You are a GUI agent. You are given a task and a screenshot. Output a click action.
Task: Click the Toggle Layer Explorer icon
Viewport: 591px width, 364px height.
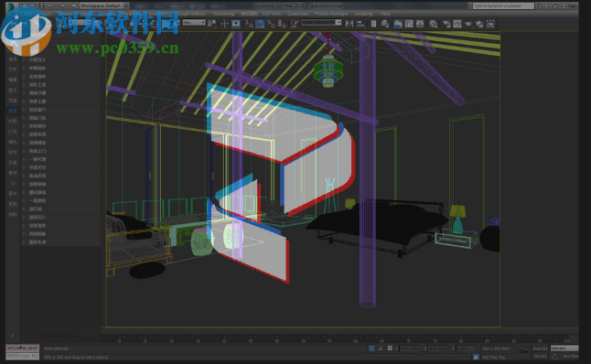pos(385,24)
